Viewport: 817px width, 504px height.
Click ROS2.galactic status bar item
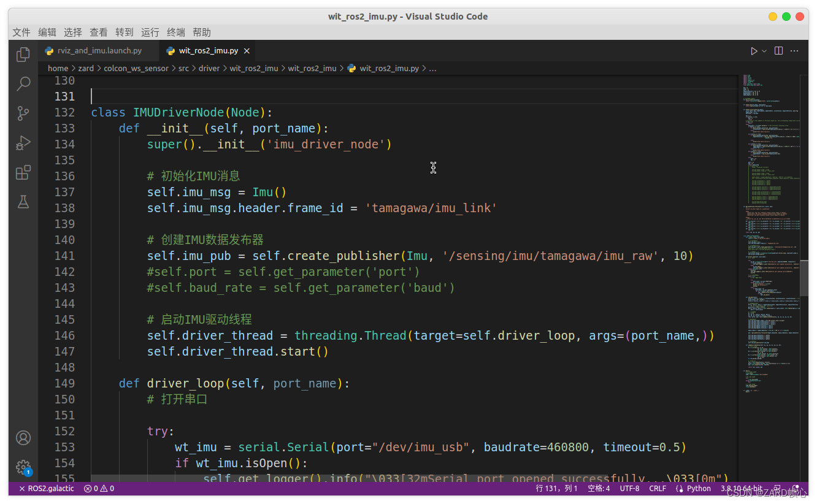pyautogui.click(x=46, y=489)
